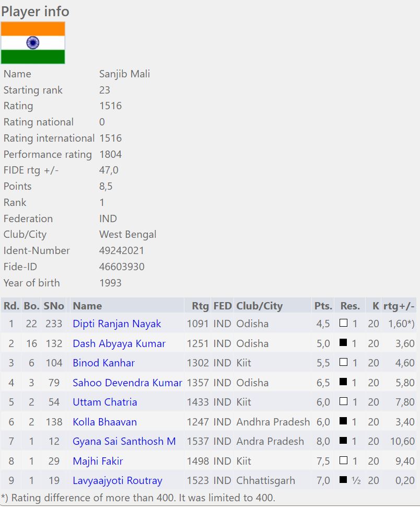The height and width of the screenshot is (507, 420).
Task: Open Lavyaajyoti Routray's profile
Action: 117,481
